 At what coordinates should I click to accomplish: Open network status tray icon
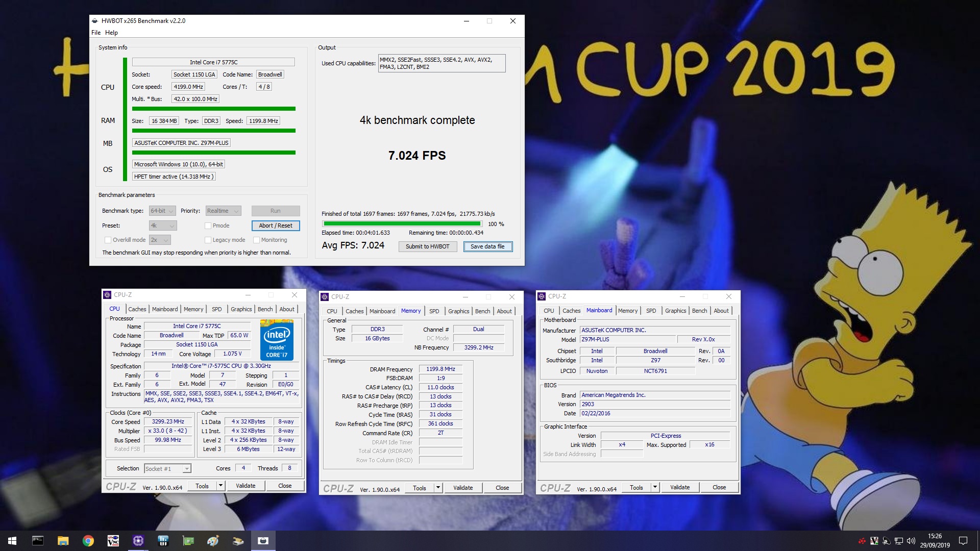pyautogui.click(x=899, y=541)
